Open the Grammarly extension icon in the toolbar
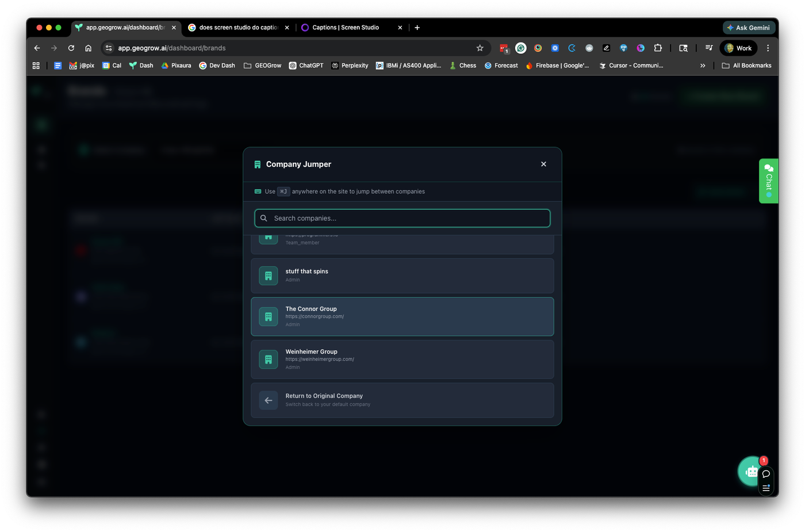 tap(520, 48)
